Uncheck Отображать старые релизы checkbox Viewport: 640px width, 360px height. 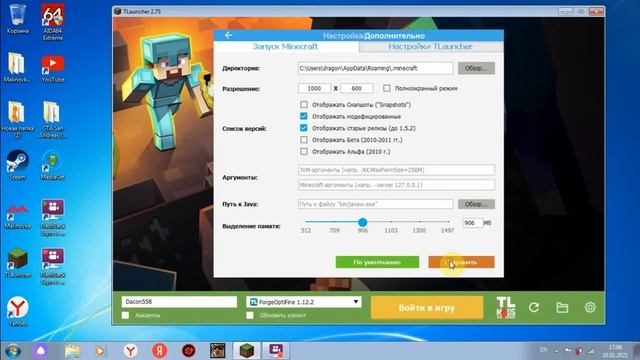[x=304, y=128]
